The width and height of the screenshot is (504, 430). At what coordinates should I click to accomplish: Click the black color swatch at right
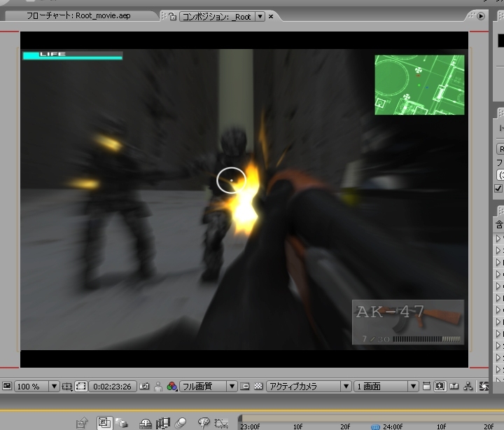tap(500, 41)
